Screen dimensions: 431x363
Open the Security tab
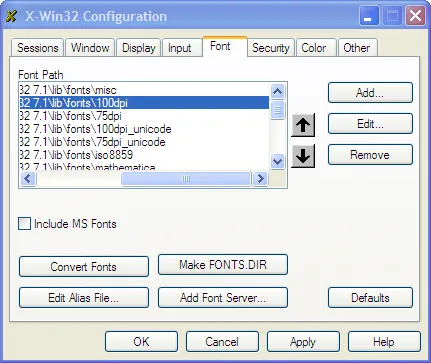(270, 48)
